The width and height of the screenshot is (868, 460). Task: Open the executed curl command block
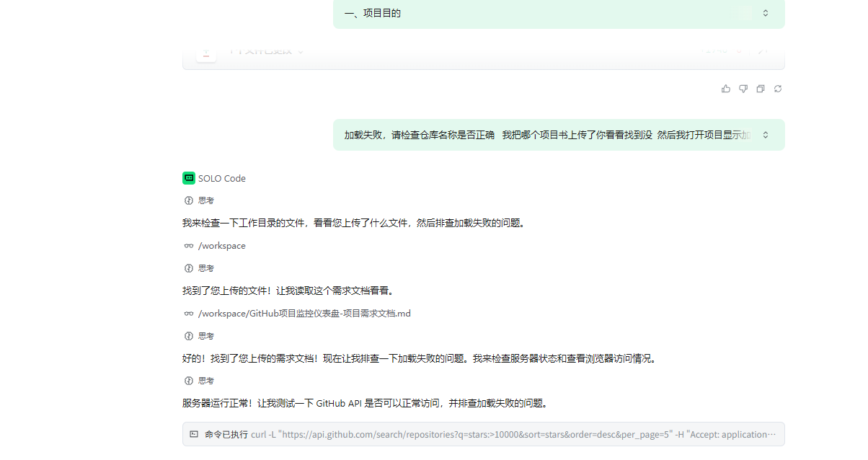(x=483, y=434)
